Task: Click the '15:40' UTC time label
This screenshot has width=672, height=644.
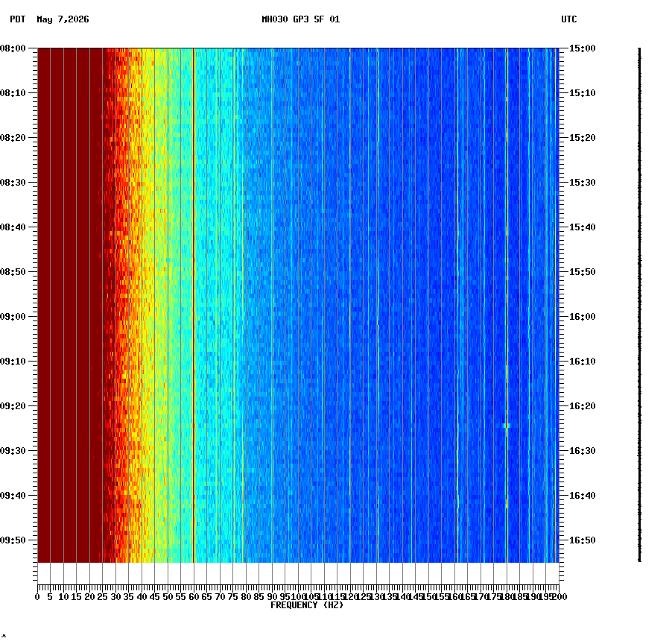Action: 583,227
